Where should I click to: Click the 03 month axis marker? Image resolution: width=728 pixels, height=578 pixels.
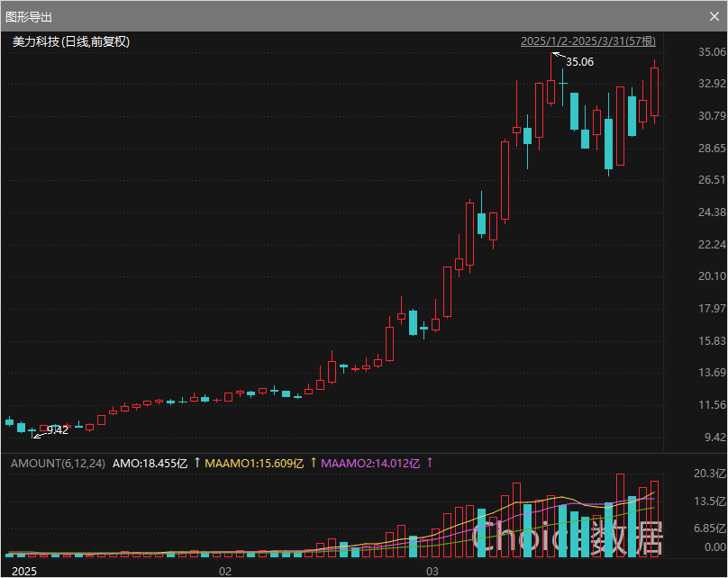432,571
